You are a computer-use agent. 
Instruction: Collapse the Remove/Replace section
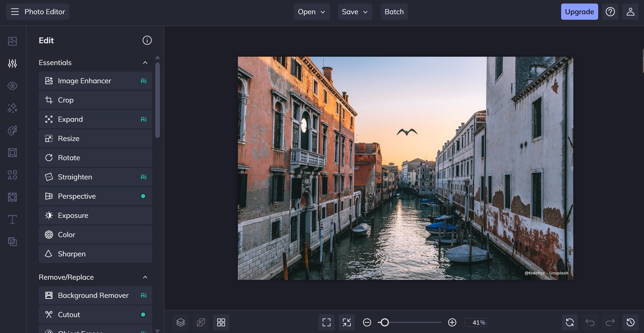[x=145, y=277]
